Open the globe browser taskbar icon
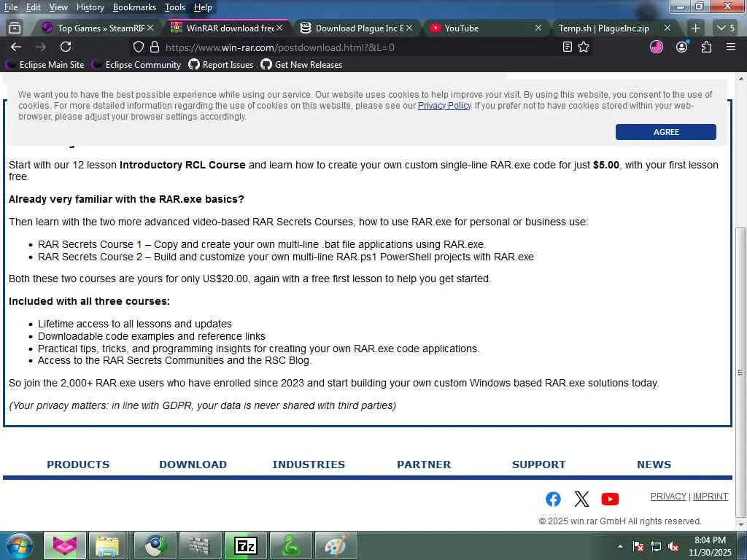The width and height of the screenshot is (747, 560). click(155, 545)
